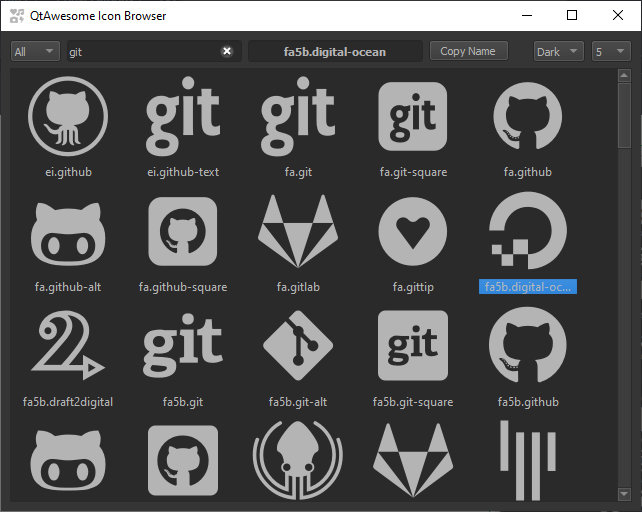Select the fa.github icon
The width and height of the screenshot is (642, 512).
click(x=528, y=116)
